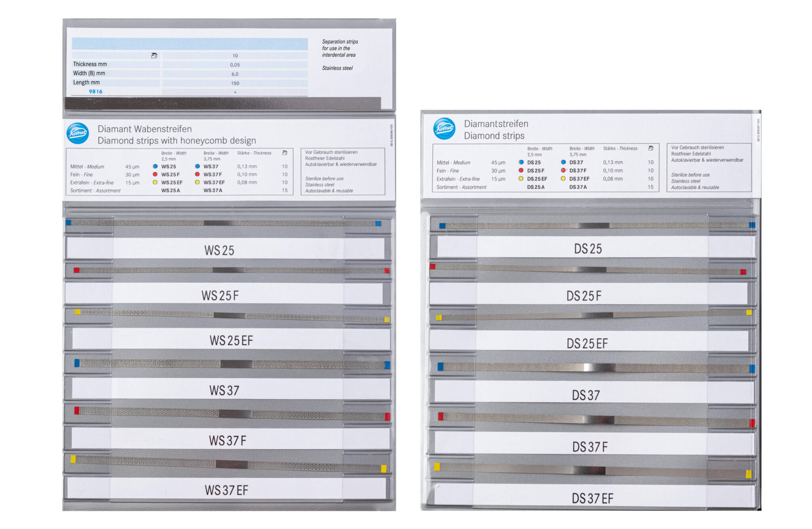The image size is (812, 529).
Task: Click the large WS 25 F strip label
Action: [220, 296]
